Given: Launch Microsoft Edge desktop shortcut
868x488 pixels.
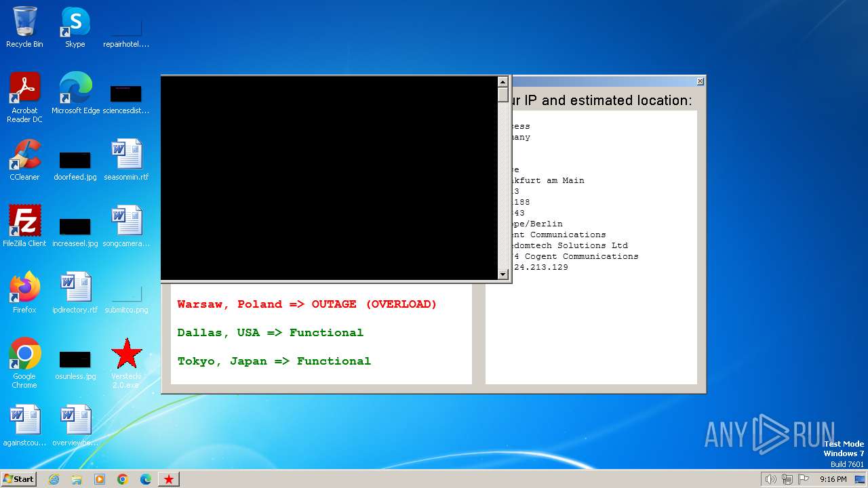Looking at the screenshot, I should [x=75, y=94].
